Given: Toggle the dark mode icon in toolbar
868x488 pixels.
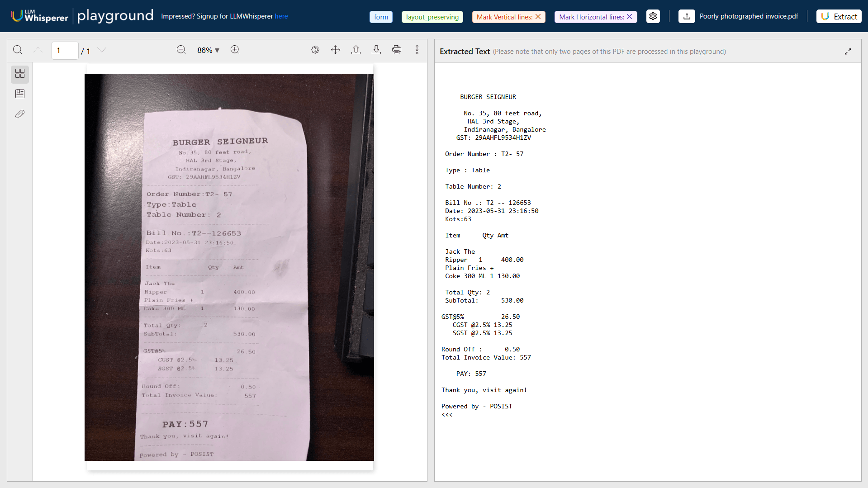Looking at the screenshot, I should pyautogui.click(x=315, y=50).
